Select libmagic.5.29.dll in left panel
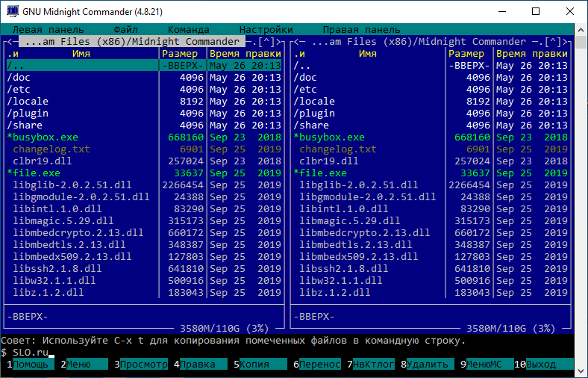Image resolution: width=588 pixels, height=378 pixels. (144, 221)
